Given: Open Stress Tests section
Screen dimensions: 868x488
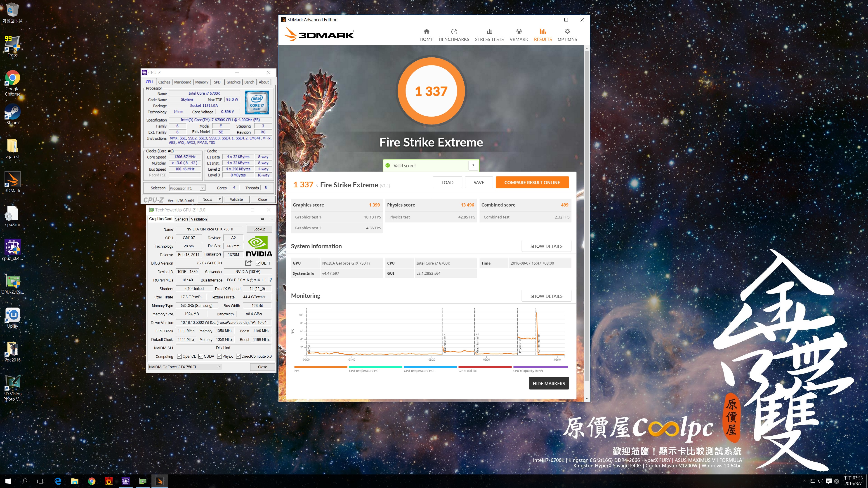Looking at the screenshot, I should tap(489, 35).
